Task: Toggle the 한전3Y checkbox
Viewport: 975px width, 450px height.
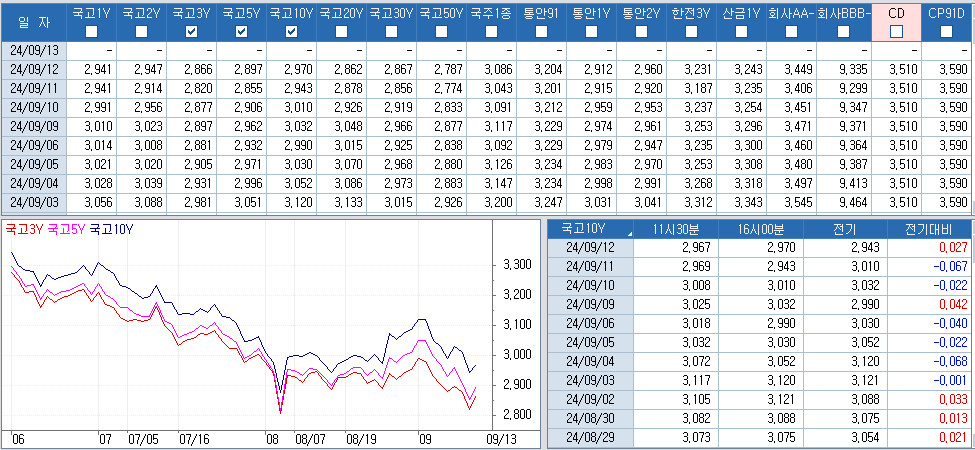Action: pyautogui.click(x=691, y=32)
